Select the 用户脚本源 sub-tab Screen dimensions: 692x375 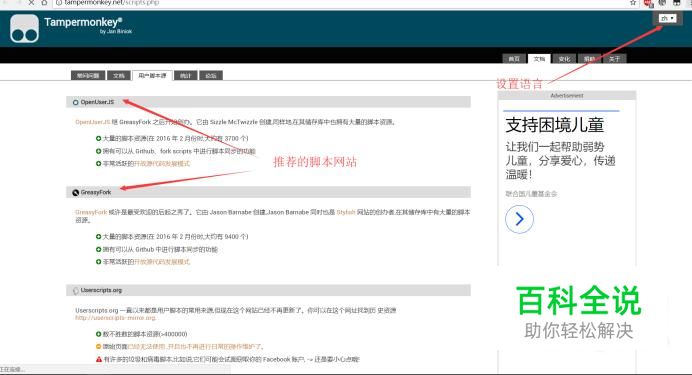tap(152, 75)
